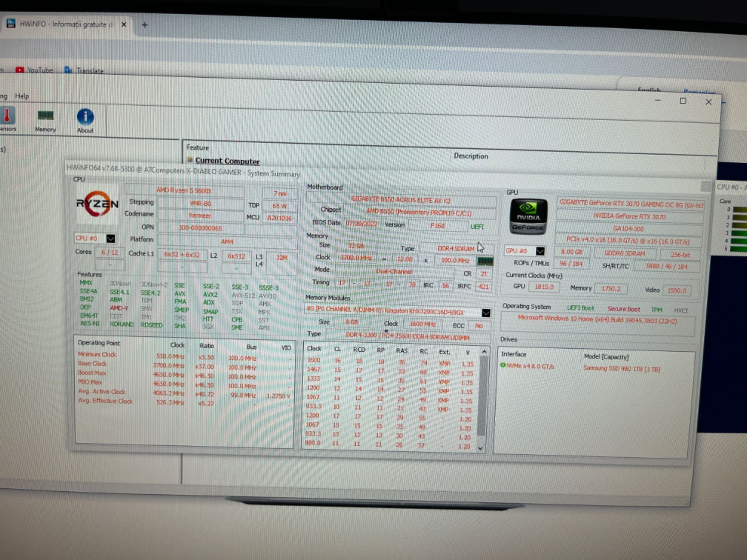Click the Current Computer tree entry
This screenshot has height=560, width=747.
coord(227,161)
